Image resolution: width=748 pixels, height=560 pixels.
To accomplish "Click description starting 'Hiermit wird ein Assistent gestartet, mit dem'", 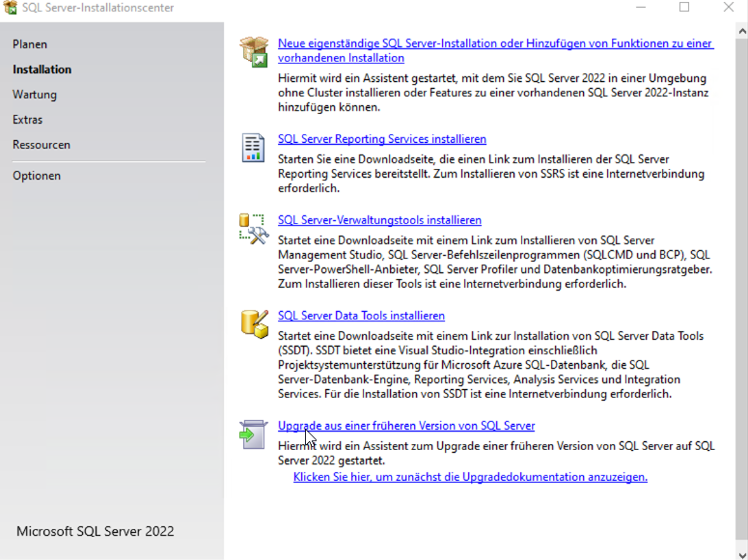I will tap(493, 93).
